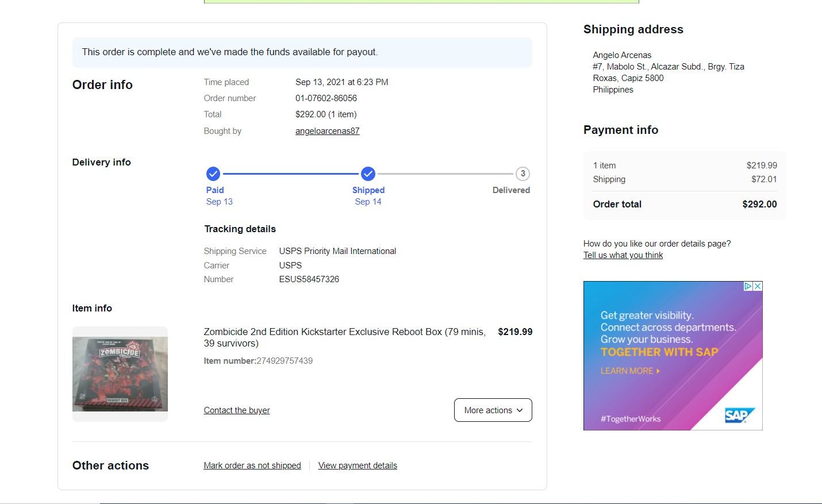
Task: Click the Delivered step number 3 circle
Action: coord(523,174)
